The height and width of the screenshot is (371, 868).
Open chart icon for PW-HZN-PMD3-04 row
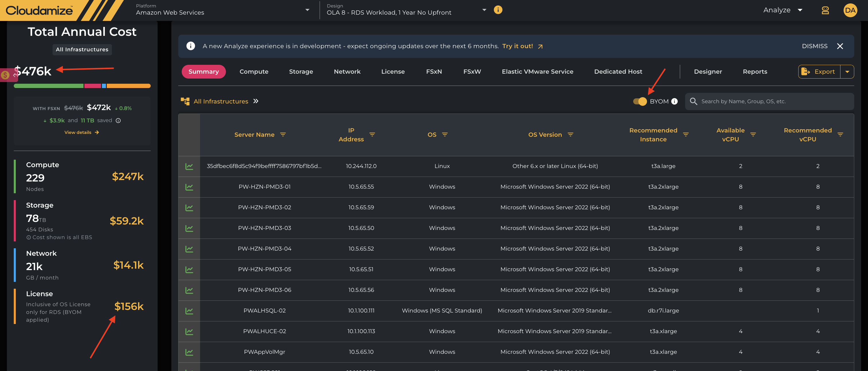[189, 249]
